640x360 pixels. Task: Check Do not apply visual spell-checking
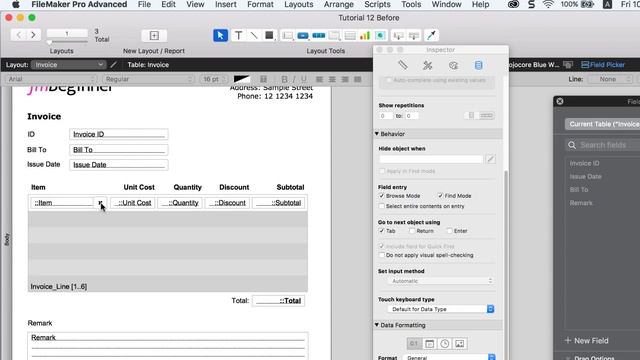click(382, 255)
